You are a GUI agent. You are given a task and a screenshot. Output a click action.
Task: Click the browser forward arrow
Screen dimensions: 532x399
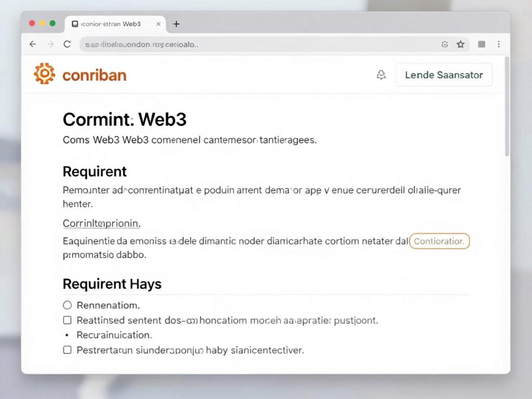50,44
